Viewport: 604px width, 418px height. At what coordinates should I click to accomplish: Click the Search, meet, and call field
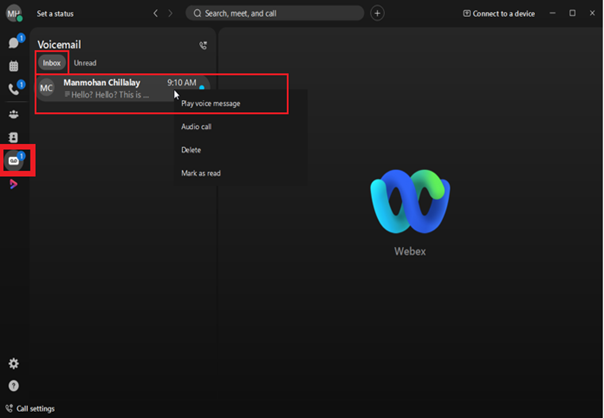pos(275,13)
